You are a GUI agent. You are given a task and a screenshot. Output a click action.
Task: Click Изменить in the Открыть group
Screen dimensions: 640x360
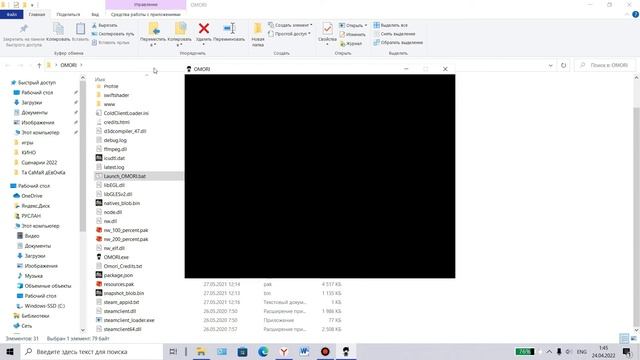[x=353, y=34]
